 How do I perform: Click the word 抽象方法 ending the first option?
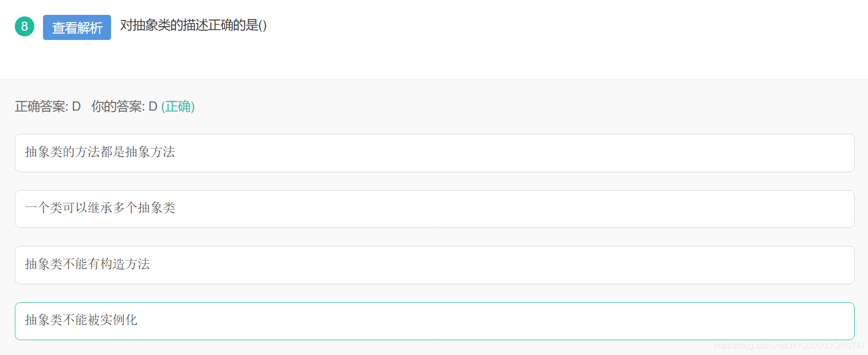point(150,152)
